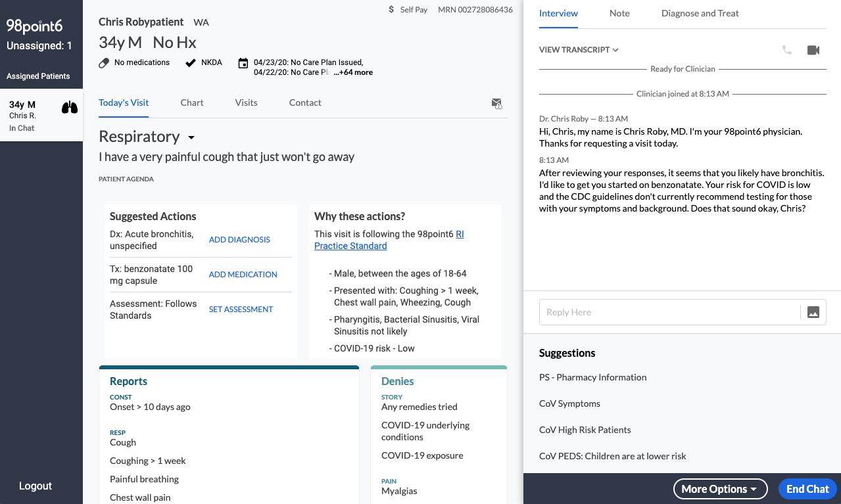Click the calendar icon next to care plans

click(x=243, y=63)
